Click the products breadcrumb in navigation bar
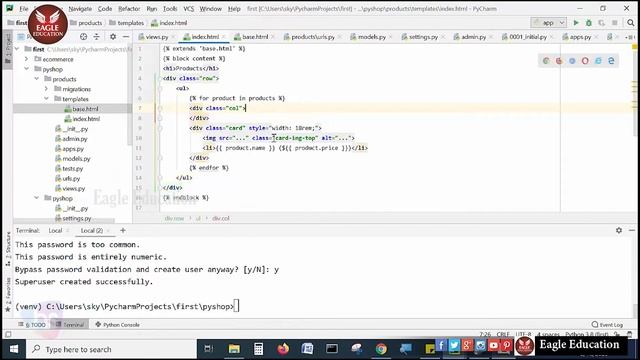This screenshot has width=640, height=360. click(x=86, y=23)
